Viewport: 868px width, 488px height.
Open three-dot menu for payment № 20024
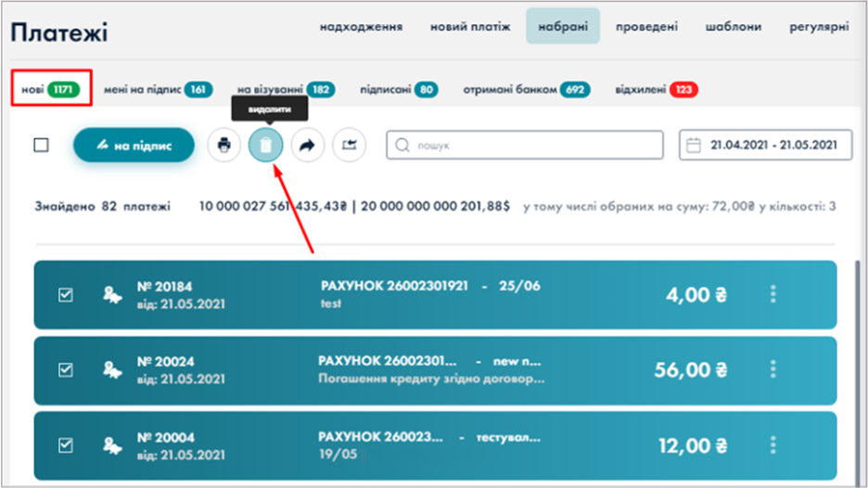pos(773,369)
